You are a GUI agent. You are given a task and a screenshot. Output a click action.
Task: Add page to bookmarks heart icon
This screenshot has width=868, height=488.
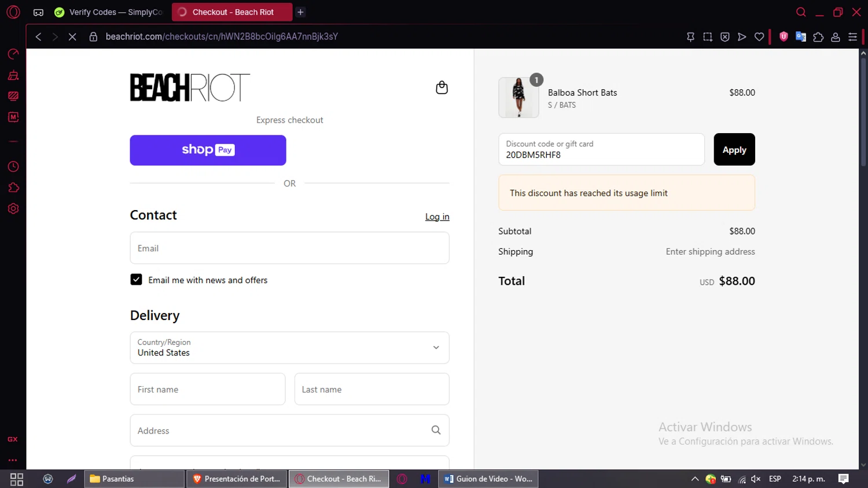(x=759, y=36)
